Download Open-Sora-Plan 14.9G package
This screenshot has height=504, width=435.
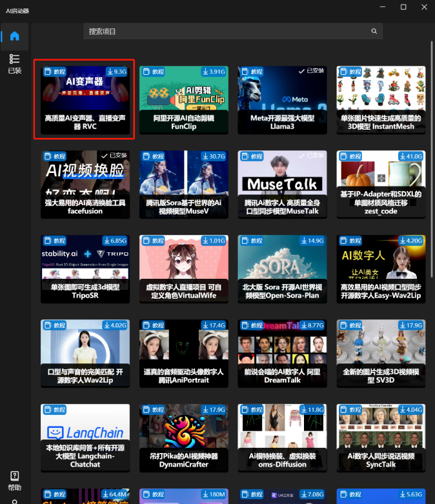coord(312,241)
